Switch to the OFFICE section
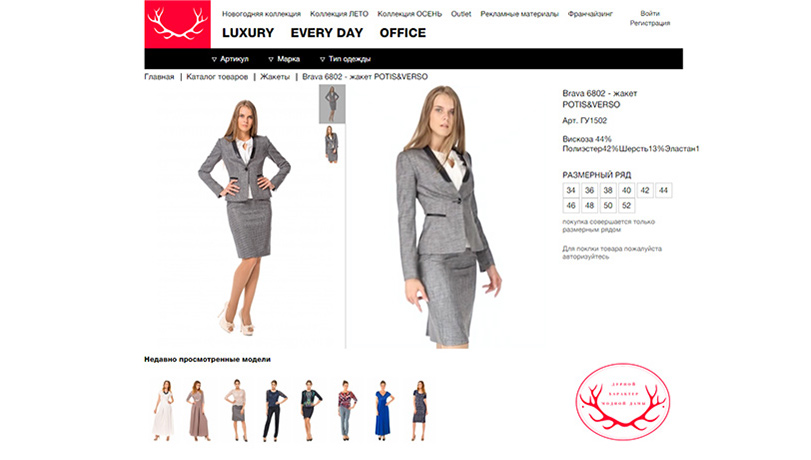Screen dimensions: 811x460 pos(403,33)
